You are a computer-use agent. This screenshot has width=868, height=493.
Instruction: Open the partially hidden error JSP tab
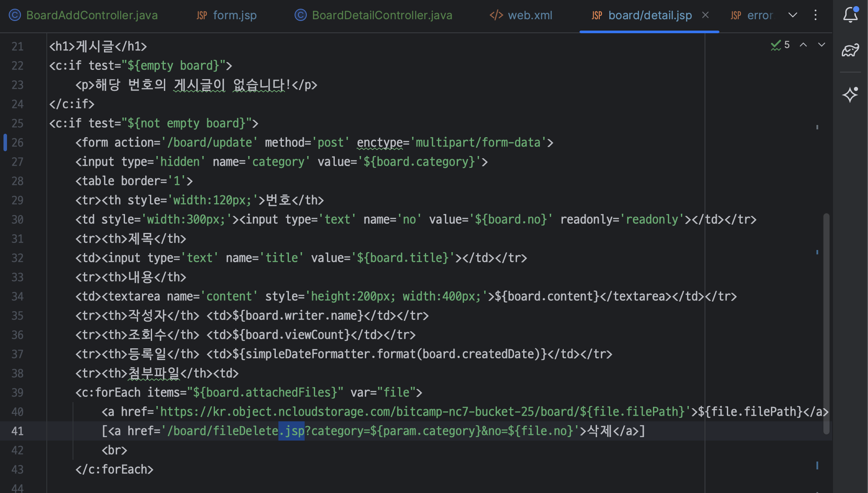tap(760, 15)
